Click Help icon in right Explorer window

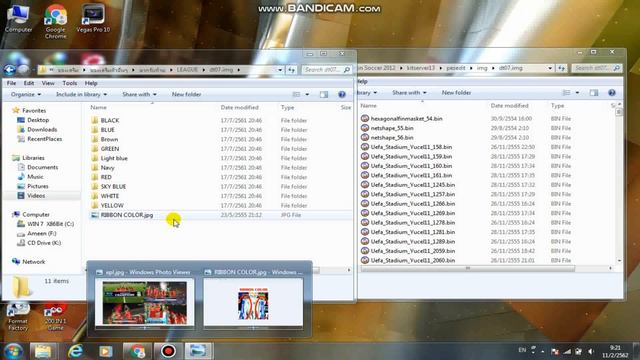coord(611,93)
